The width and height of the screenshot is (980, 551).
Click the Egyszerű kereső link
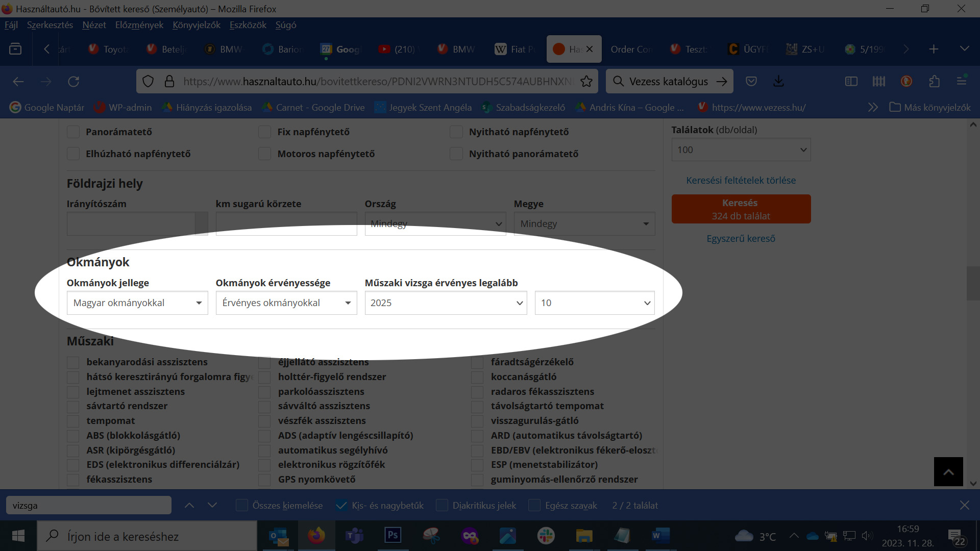741,238
